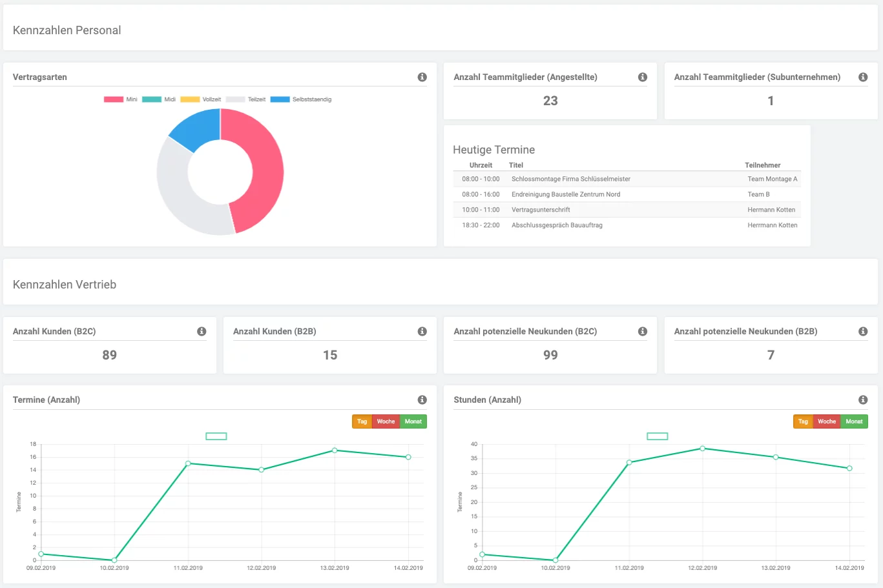This screenshot has height=588, width=883.
Task: Click the 12.02.2019 point in Stunden chart
Action: tap(702, 449)
